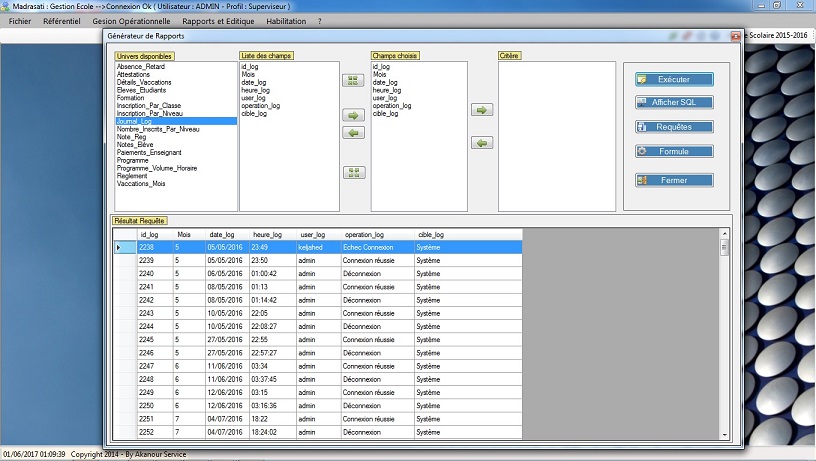816x461 pixels.
Task: Click the add-all-fields button above the field arrows
Action: [354, 80]
